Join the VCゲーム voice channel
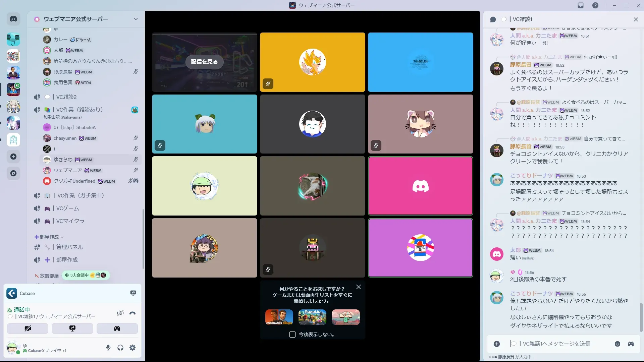This screenshot has width=644, height=362. click(67, 208)
